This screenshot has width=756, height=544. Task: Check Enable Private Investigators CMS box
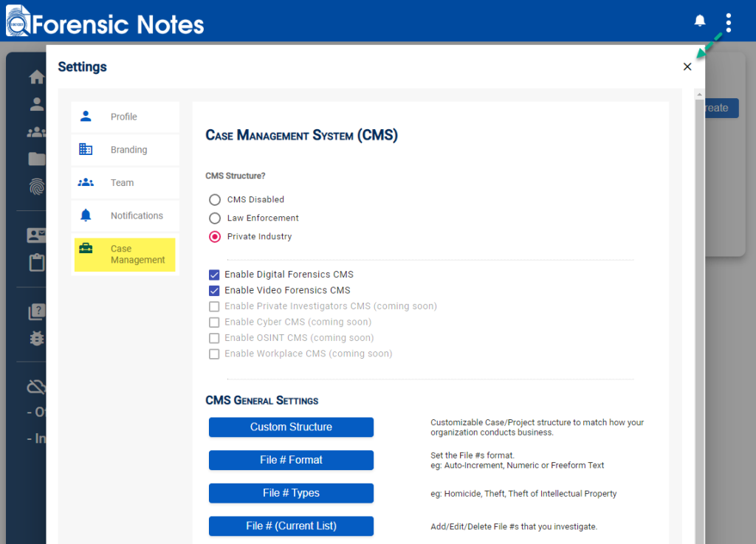point(214,306)
